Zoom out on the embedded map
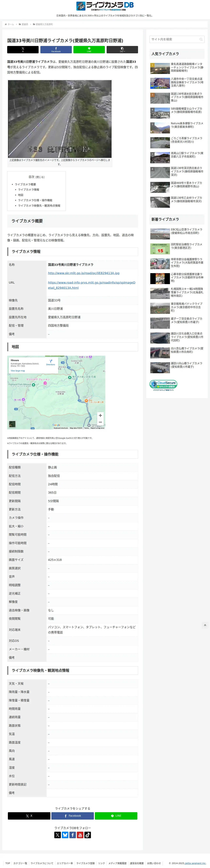 point(100,422)
